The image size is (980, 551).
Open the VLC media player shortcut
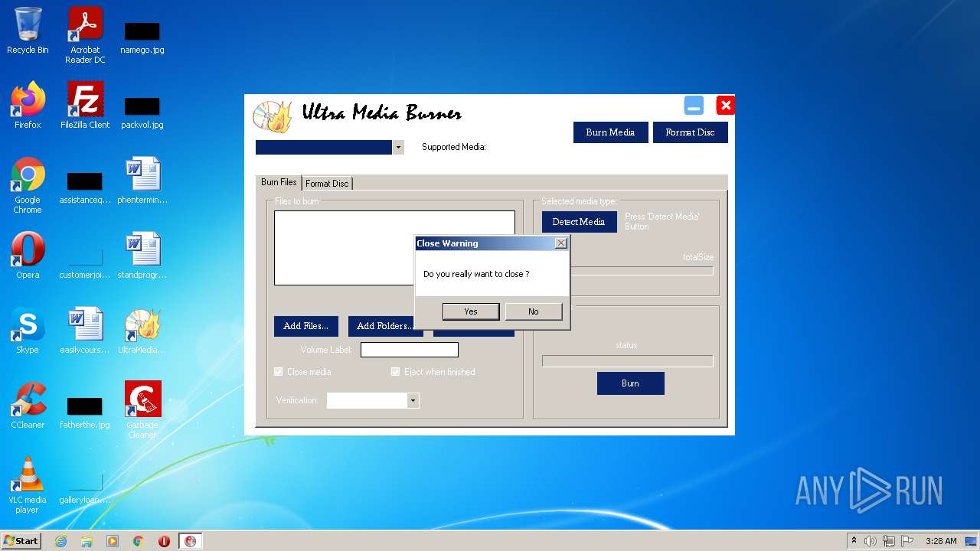(x=28, y=485)
